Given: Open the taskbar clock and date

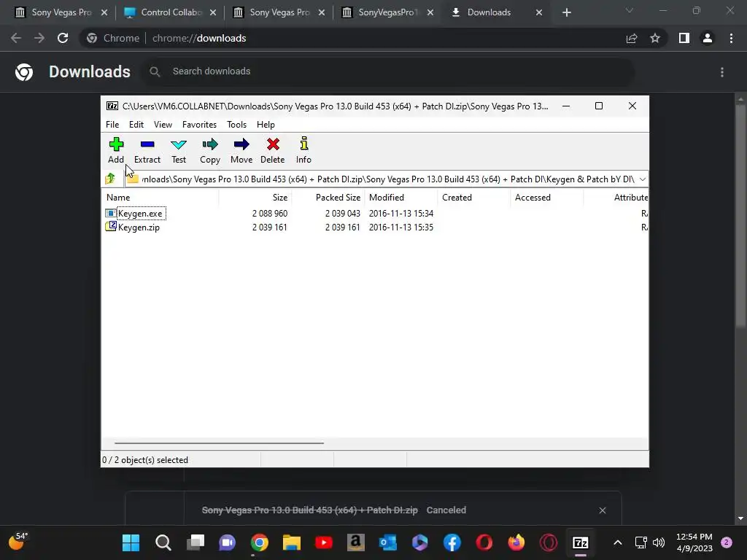Looking at the screenshot, I should [x=694, y=542].
